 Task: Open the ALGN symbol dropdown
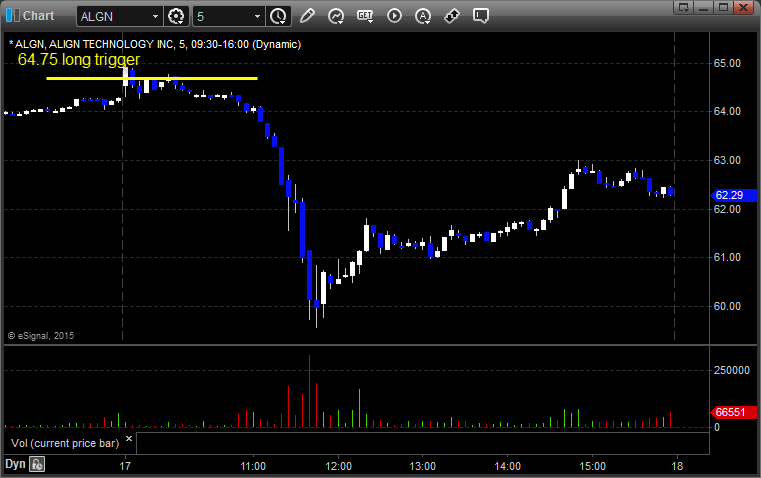[155, 16]
